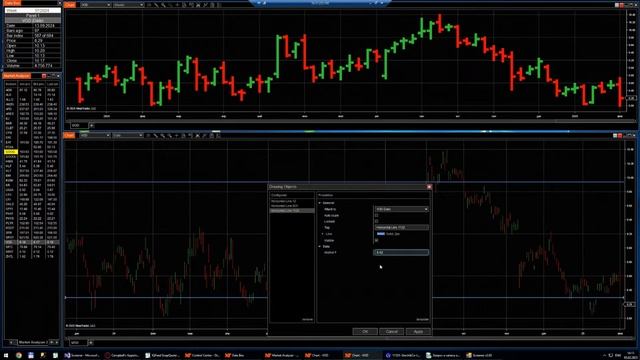The height and width of the screenshot is (360, 640).
Task: Edit the Tag text field
Action: point(401,227)
